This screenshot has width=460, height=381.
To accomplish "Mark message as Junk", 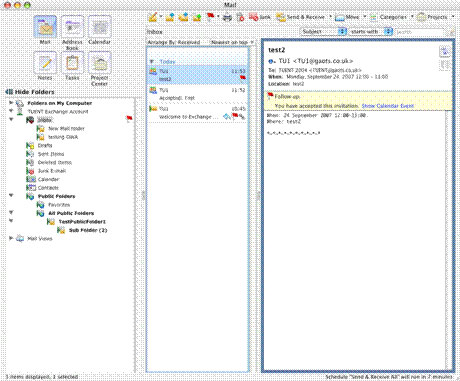I will click(260, 17).
